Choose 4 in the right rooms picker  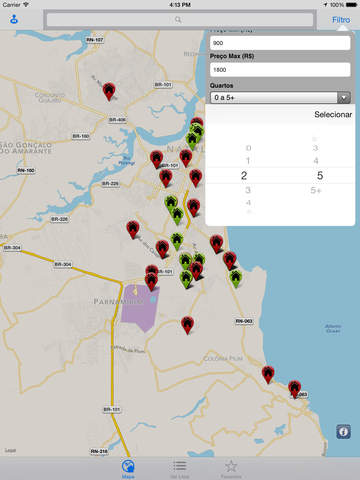coord(316,161)
